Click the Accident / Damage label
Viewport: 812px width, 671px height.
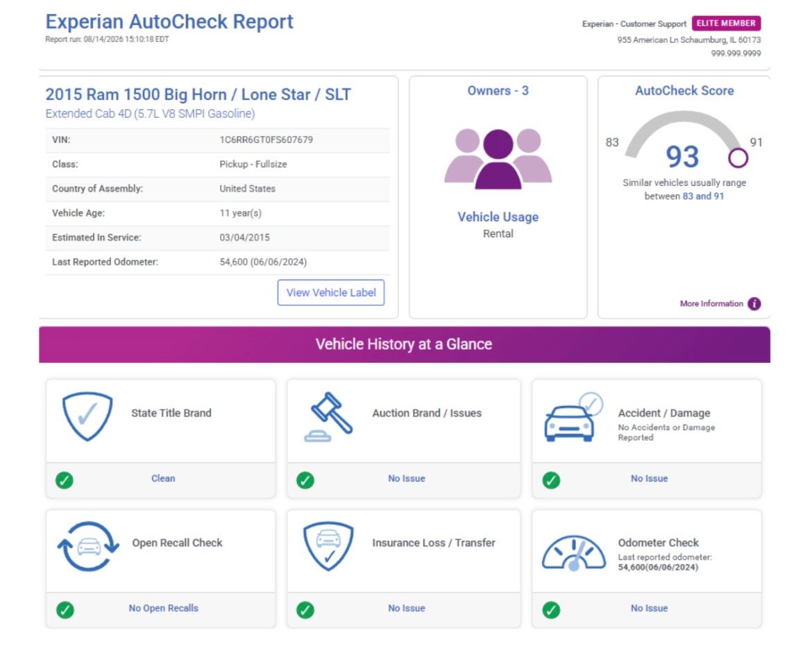pyautogui.click(x=664, y=413)
